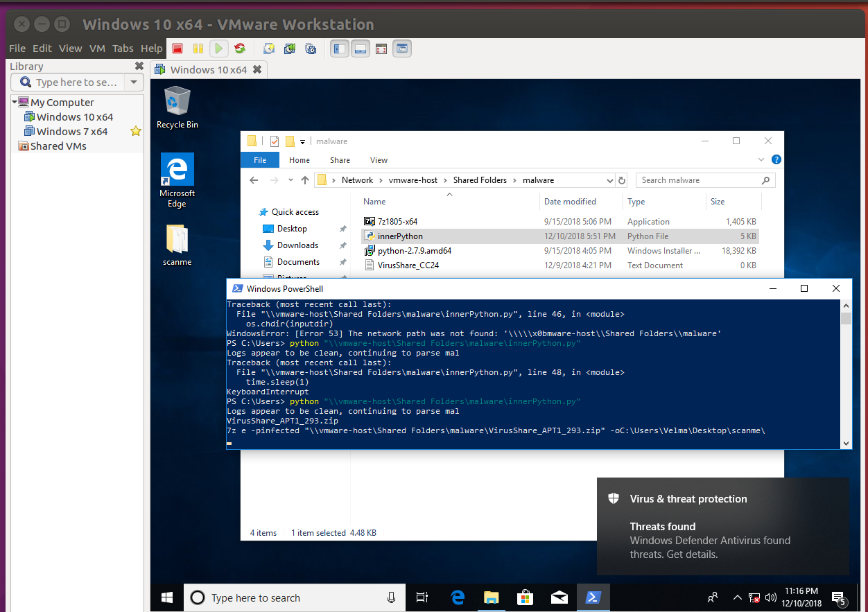The image size is (868, 612).
Task: Restart the guest with the red-green restart icon
Action: (x=240, y=49)
